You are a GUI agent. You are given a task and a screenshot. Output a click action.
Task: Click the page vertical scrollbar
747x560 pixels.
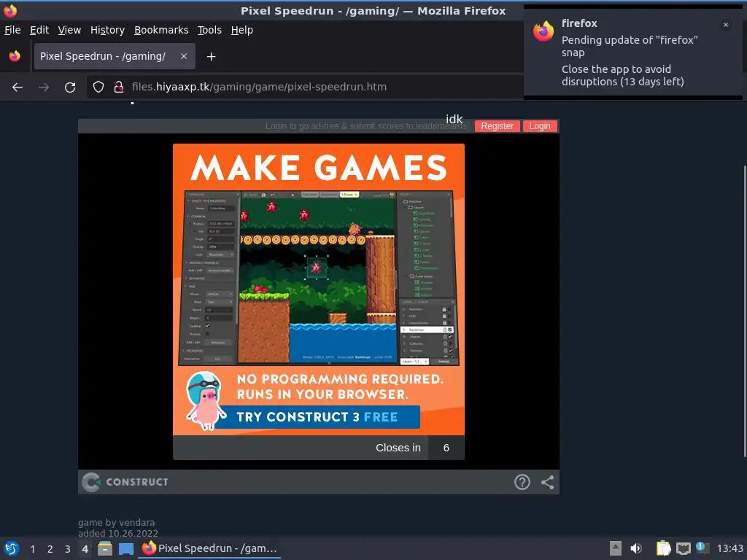click(745, 312)
